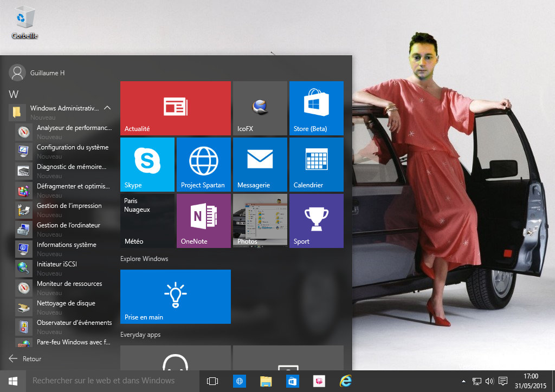Open Gestion de l'impression icon
Image resolution: width=555 pixels, height=392 pixels.
24,210
